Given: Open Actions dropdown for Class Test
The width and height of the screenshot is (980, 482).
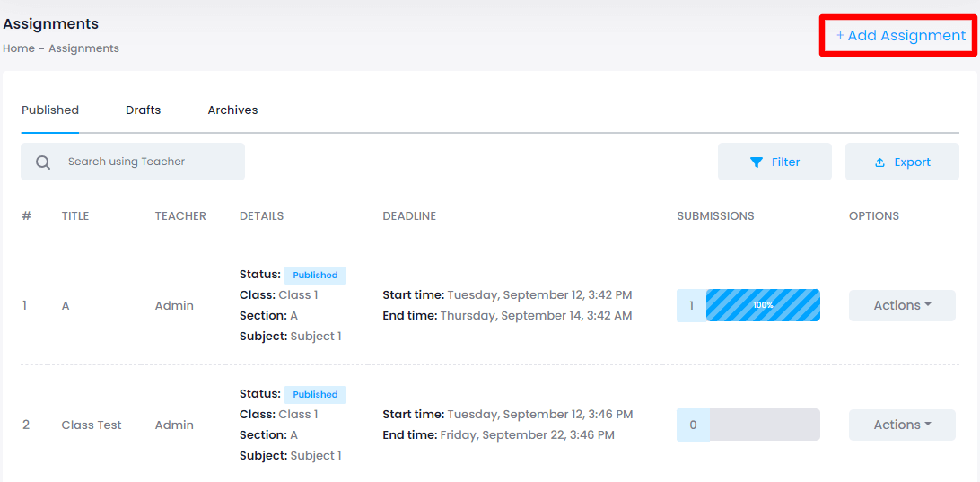Looking at the screenshot, I should coord(902,425).
